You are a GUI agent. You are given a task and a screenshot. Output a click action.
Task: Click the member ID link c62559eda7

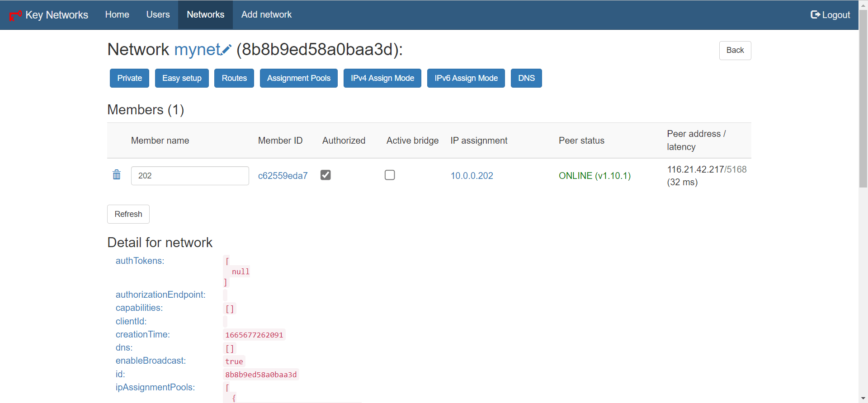[283, 176]
